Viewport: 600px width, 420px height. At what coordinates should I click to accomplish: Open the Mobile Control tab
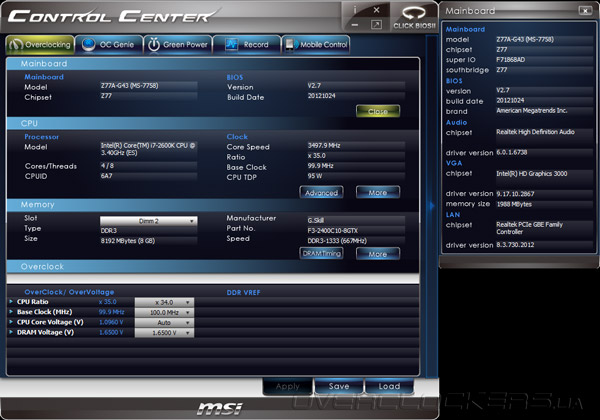(316, 45)
